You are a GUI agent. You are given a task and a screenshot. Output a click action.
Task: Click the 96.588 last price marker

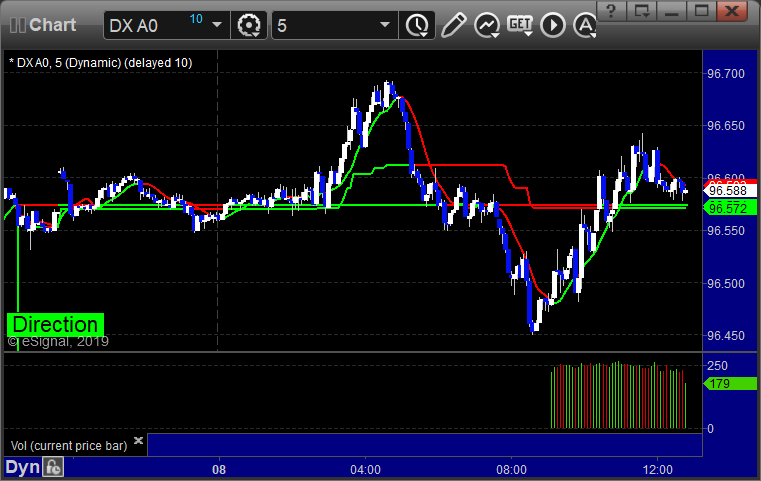pyautogui.click(x=729, y=191)
